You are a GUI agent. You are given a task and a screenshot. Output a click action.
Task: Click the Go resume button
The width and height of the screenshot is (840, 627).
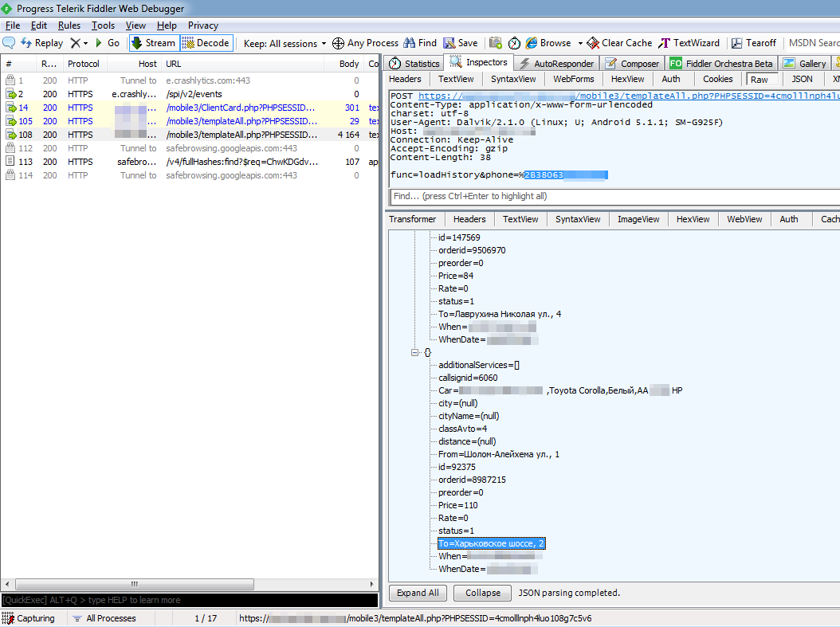coord(107,43)
